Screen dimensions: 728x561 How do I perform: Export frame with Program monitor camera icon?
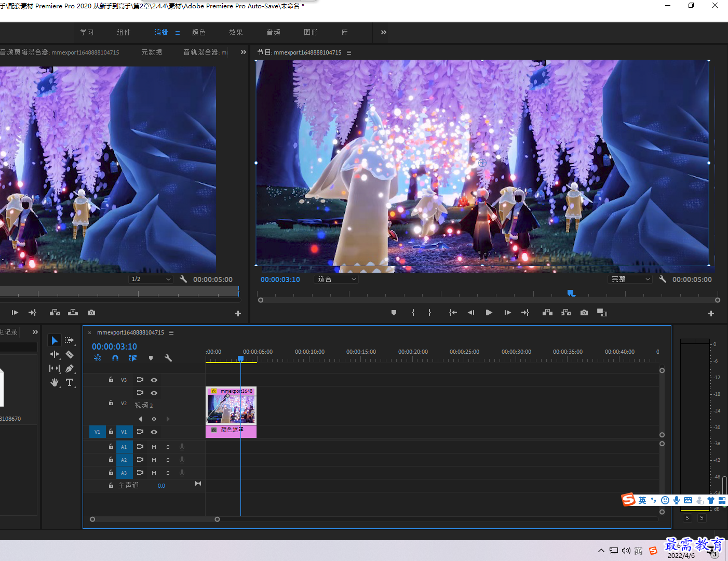584,313
